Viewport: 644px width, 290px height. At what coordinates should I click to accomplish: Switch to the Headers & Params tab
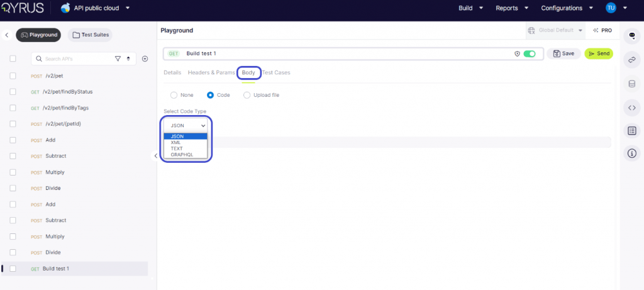(x=211, y=73)
